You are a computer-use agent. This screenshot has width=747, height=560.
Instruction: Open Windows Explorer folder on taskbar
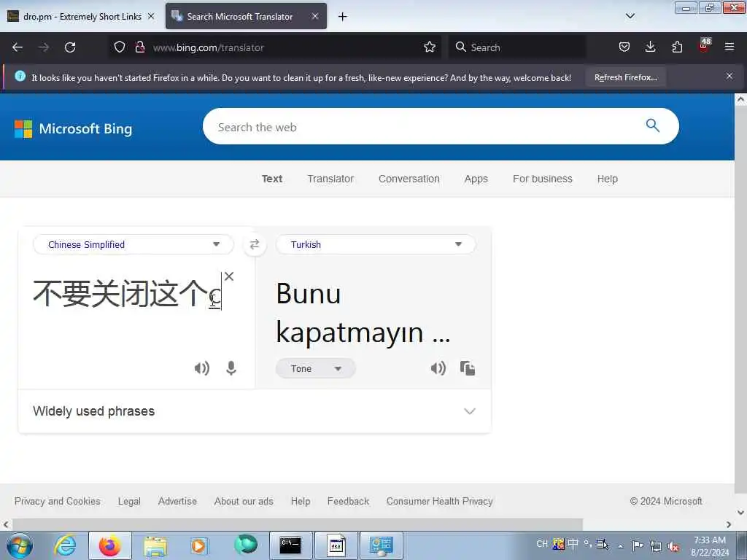click(155, 545)
